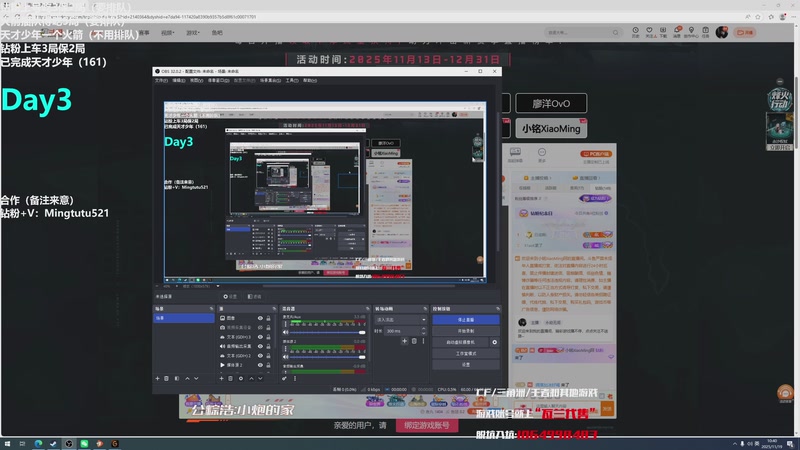This screenshot has height=450, width=800.
Task: Move source up in Sources toolbar
Action: 251,379
